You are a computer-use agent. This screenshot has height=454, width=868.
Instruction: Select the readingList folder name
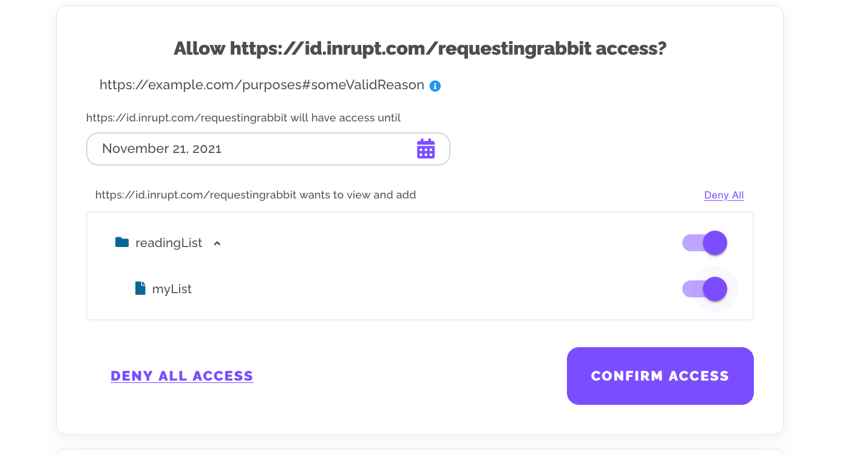click(169, 243)
